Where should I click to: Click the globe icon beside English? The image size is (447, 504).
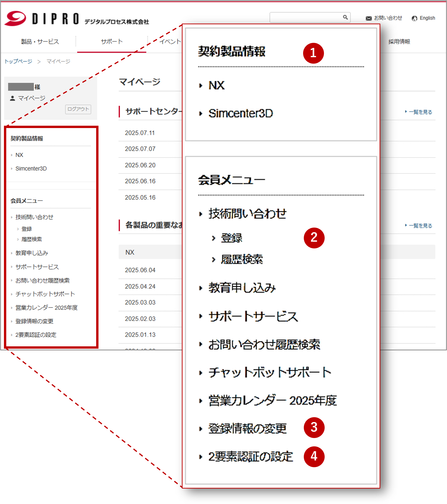(414, 18)
